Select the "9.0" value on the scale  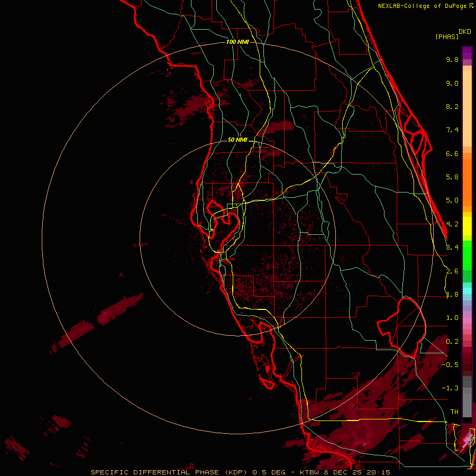[452, 83]
